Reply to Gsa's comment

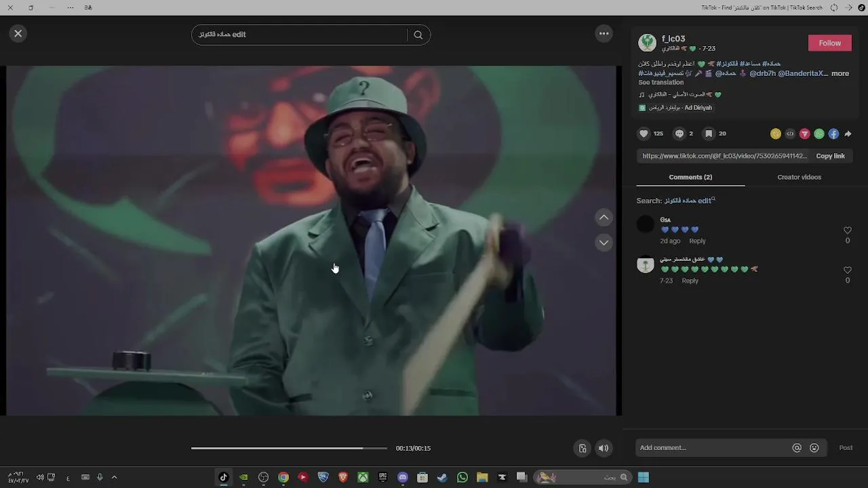(697, 241)
